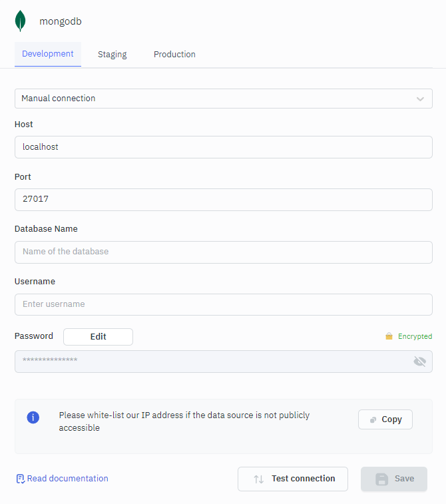Click the masked Password field
The image size is (446, 504).
click(213, 362)
